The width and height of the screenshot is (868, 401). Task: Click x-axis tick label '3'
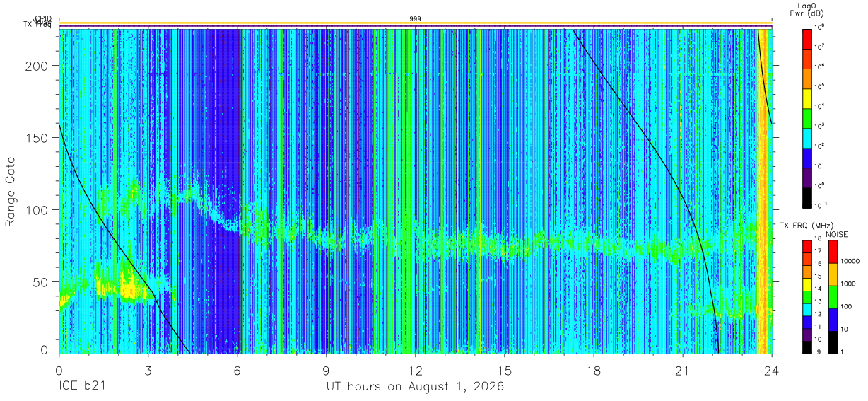(148, 370)
